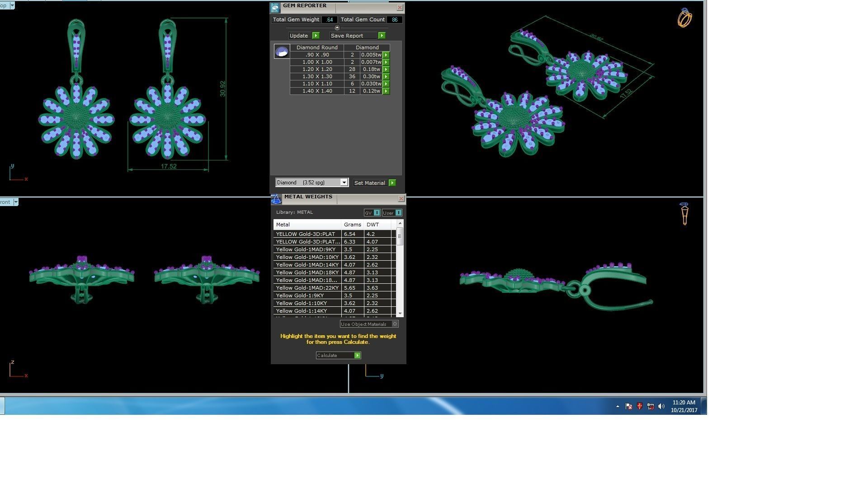
Task: Click green arrow for 1.20 X 1.20 row
Action: [x=386, y=70]
